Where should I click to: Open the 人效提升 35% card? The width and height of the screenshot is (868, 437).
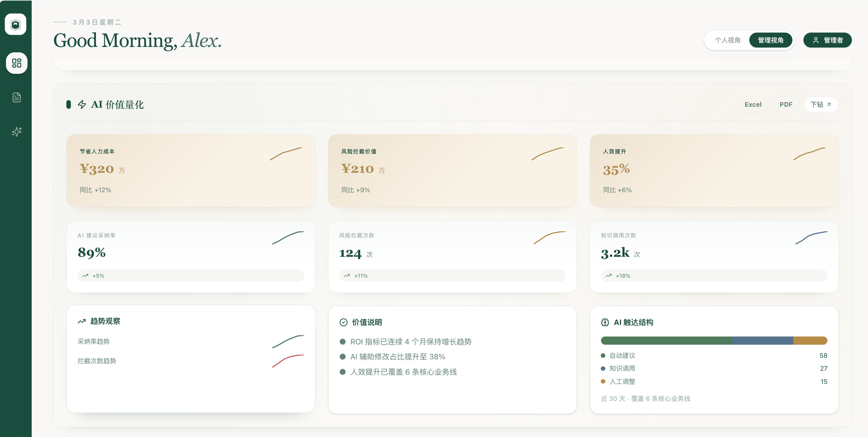tap(714, 171)
